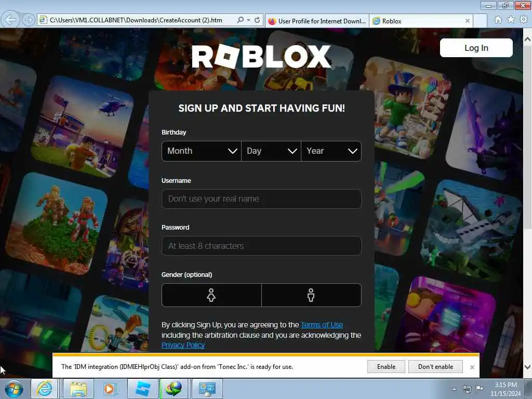Select the female gender icon
Viewport: 532px width, 399px height.
click(x=211, y=295)
